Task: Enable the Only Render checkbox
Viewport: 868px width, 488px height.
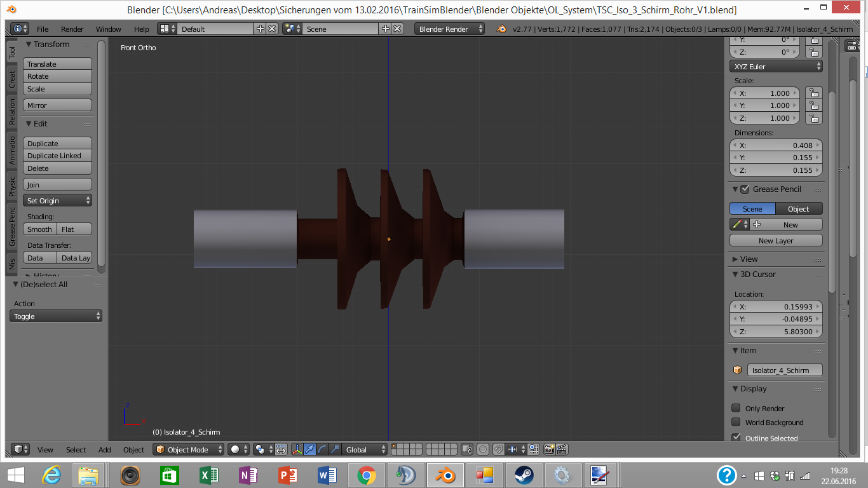Action: [x=736, y=408]
